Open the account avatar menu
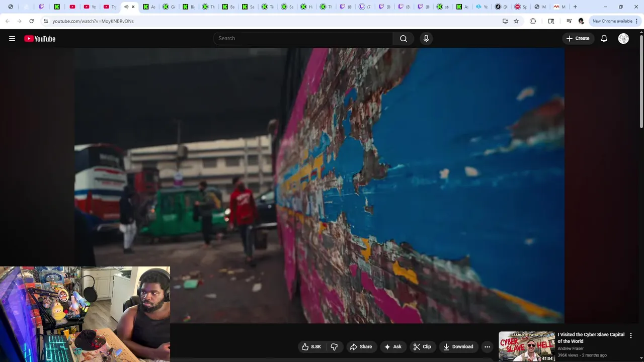The height and width of the screenshot is (362, 644). [x=623, y=39]
